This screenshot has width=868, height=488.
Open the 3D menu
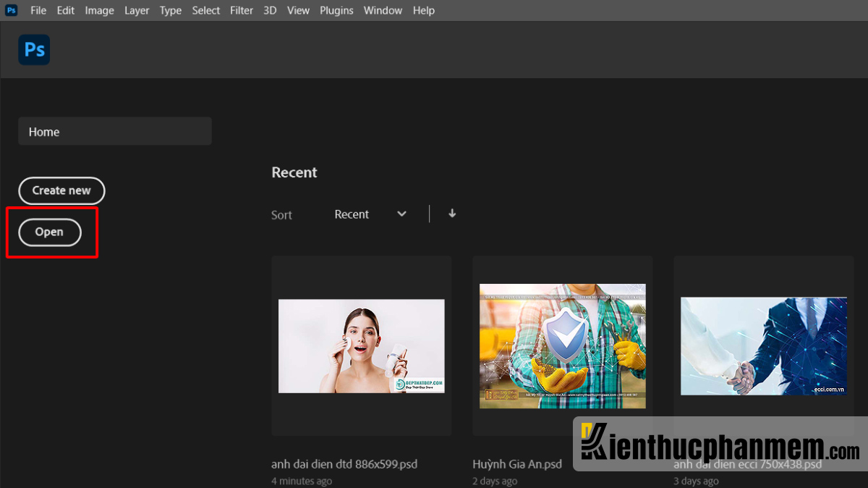pyautogui.click(x=270, y=10)
